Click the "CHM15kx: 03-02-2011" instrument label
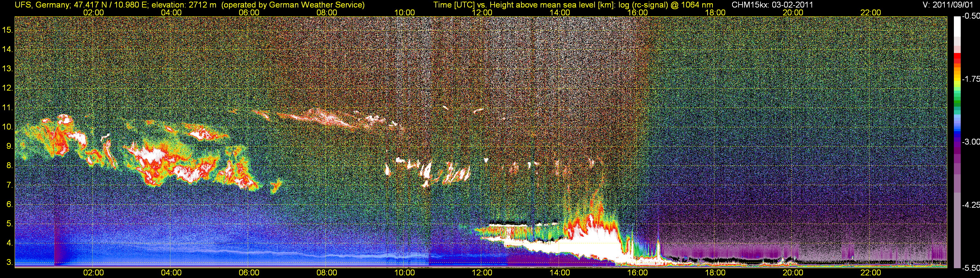980x278 pixels. coord(772,5)
